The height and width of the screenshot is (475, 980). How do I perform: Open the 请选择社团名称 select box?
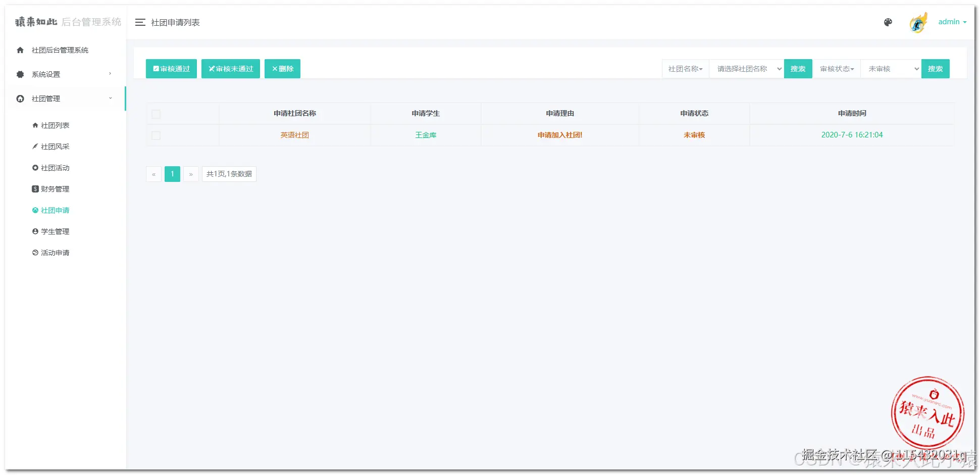pyautogui.click(x=746, y=69)
